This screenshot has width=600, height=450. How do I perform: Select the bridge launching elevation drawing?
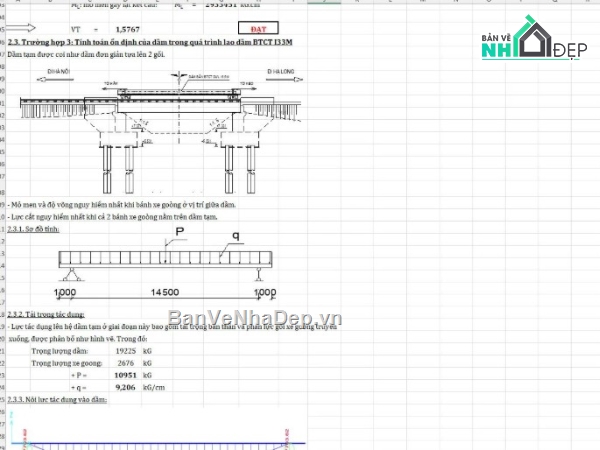pos(161,131)
